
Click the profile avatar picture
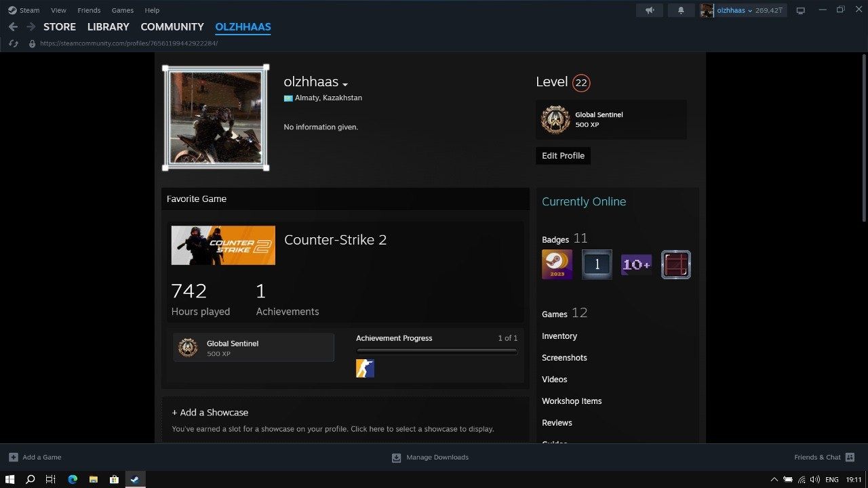pos(216,118)
